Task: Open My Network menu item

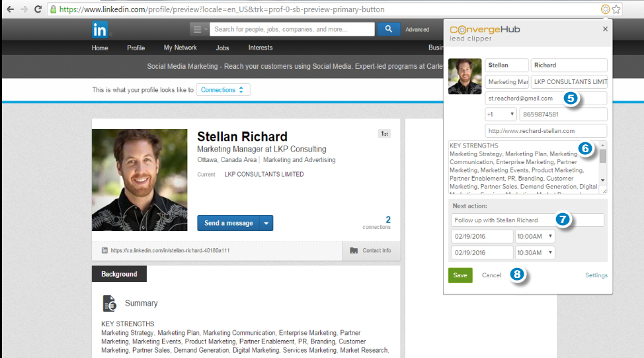Action: pos(181,48)
